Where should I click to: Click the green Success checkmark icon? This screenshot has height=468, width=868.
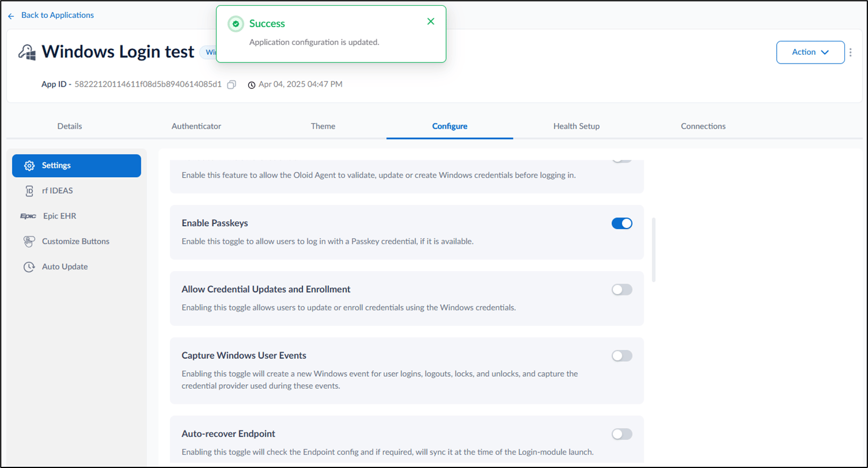tap(235, 24)
